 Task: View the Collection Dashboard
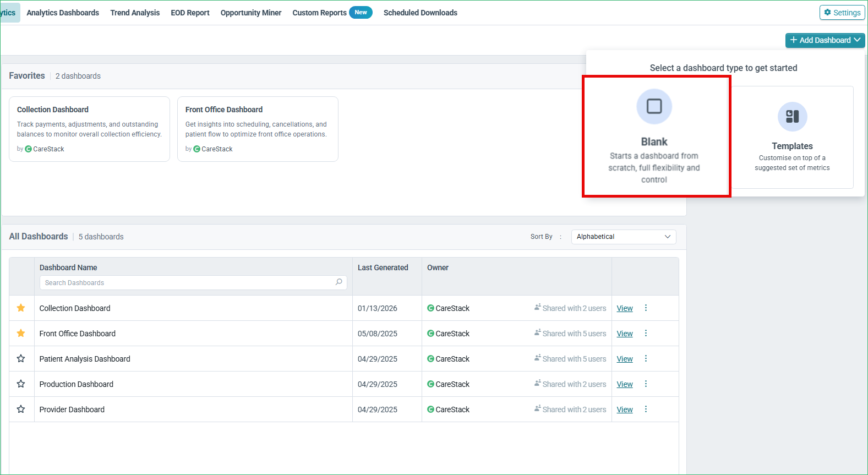(625, 308)
